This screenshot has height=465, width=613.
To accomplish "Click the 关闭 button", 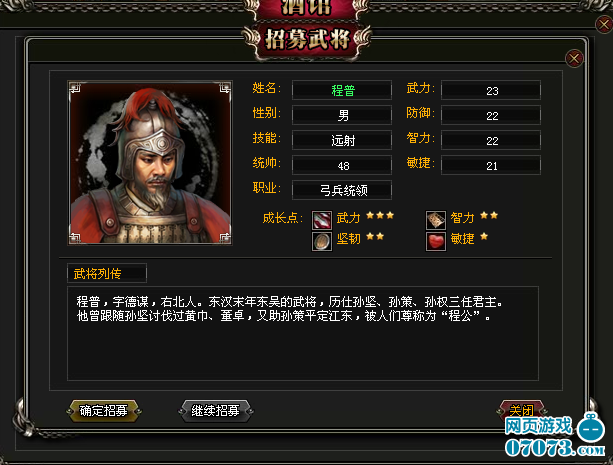I will coord(522,410).
